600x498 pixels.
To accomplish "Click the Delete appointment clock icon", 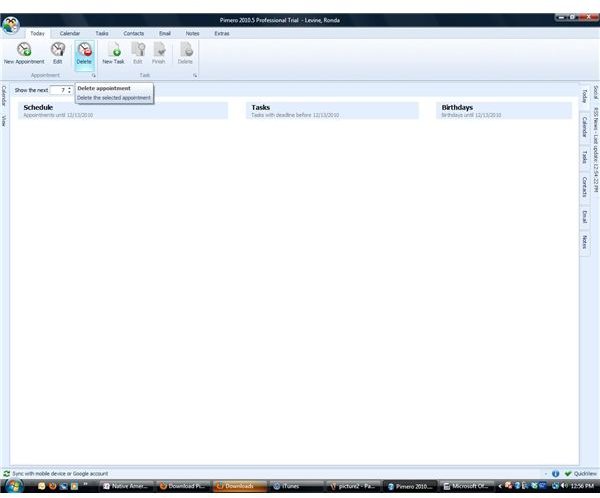I will pos(84,49).
